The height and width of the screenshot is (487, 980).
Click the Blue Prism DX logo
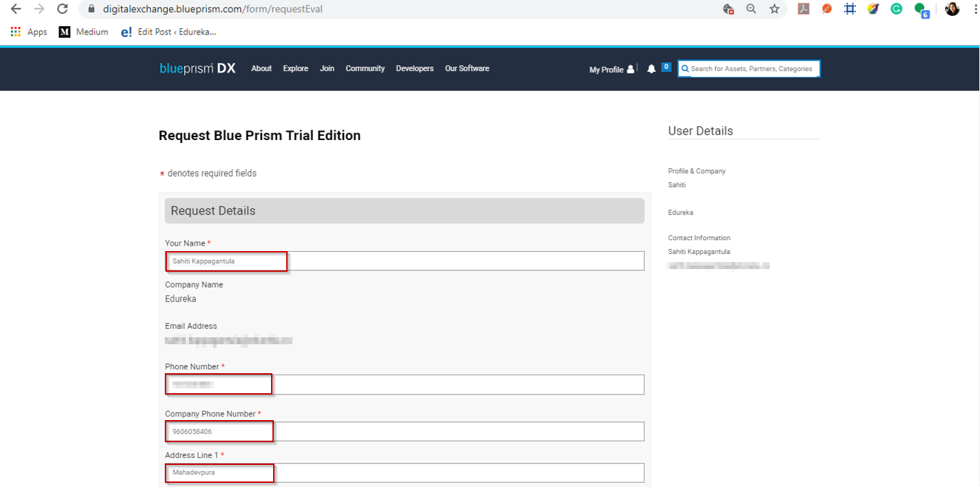pos(197,68)
